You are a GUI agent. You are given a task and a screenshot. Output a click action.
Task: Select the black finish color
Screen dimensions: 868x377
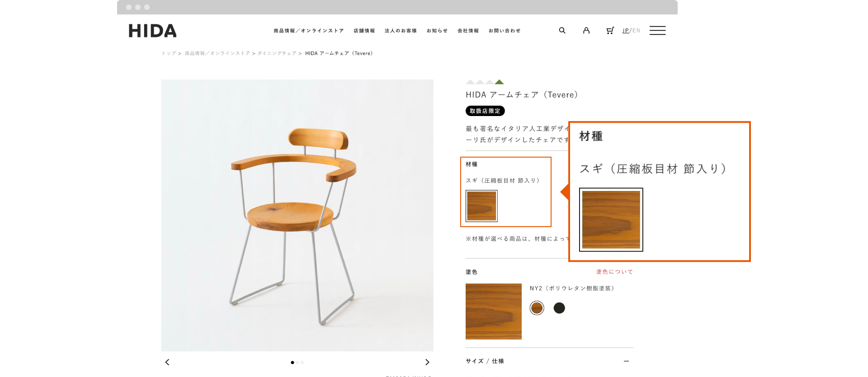tap(559, 308)
